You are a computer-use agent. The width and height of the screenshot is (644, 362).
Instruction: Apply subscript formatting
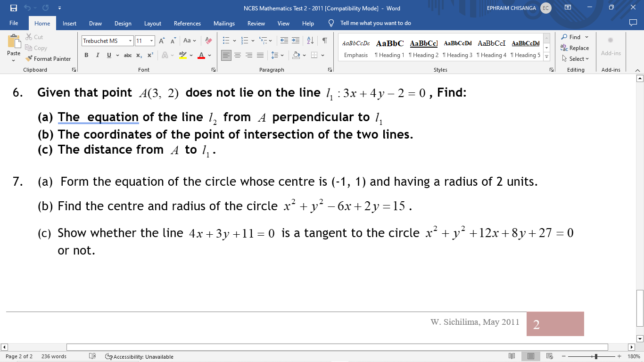[x=140, y=55]
